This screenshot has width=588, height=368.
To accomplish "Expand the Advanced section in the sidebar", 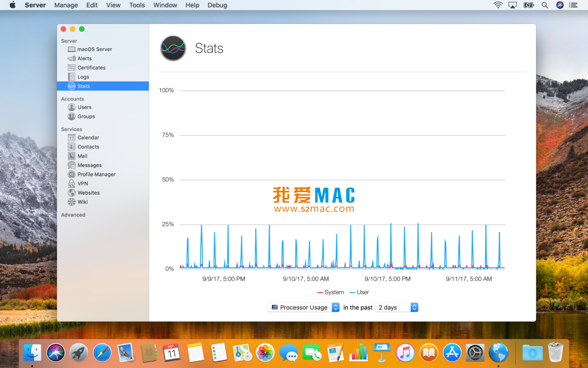I will [x=73, y=215].
